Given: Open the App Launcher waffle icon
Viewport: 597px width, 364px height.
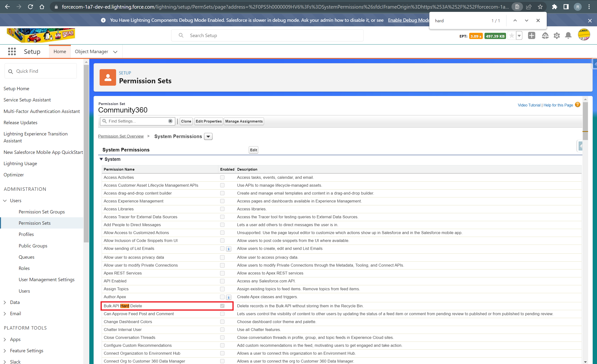Looking at the screenshot, I should click(x=11, y=51).
